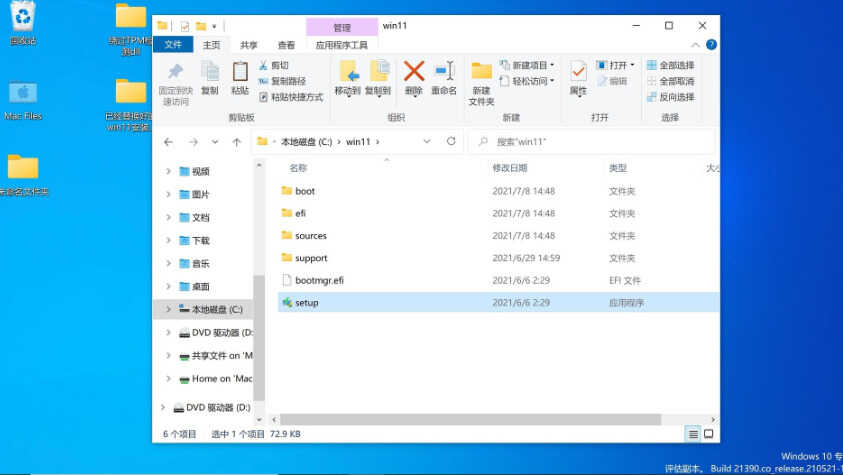Click Select all in ribbon

point(670,66)
